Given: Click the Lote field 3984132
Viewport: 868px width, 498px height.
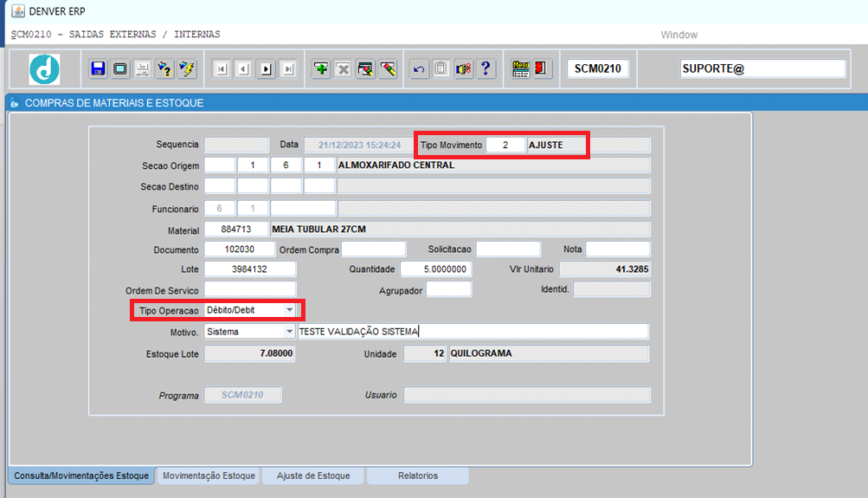Looking at the screenshot, I should point(249,269).
